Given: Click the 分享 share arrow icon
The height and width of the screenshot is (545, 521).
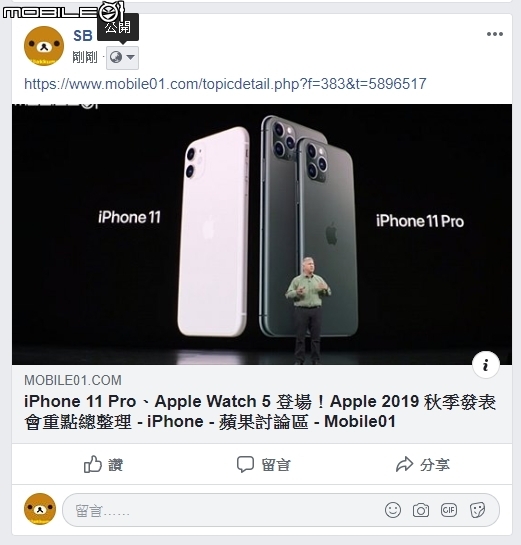Looking at the screenshot, I should 404,464.
